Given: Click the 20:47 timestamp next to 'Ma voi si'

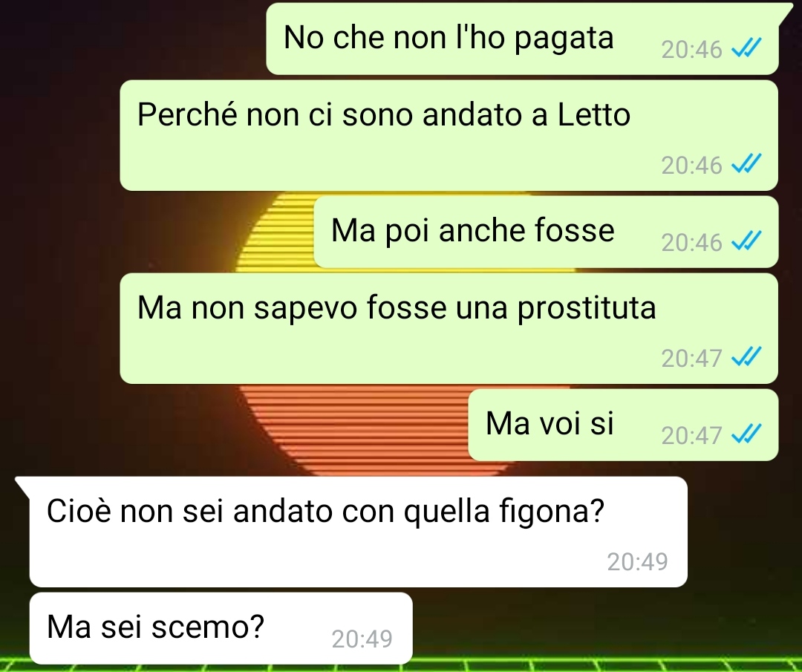Looking at the screenshot, I should tap(691, 436).
